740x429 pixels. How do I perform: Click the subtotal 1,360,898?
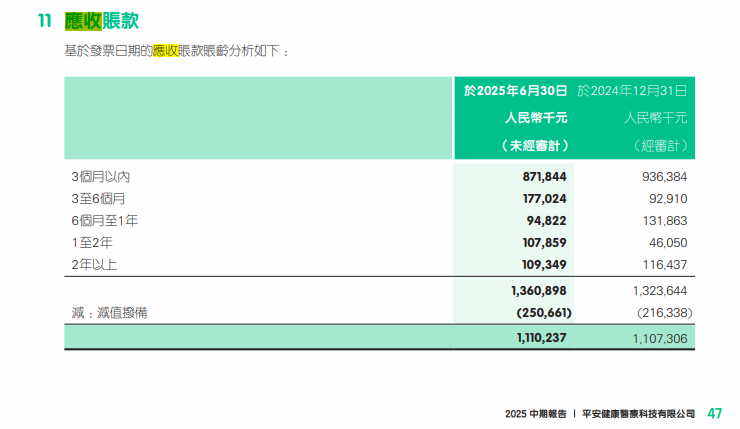click(535, 291)
